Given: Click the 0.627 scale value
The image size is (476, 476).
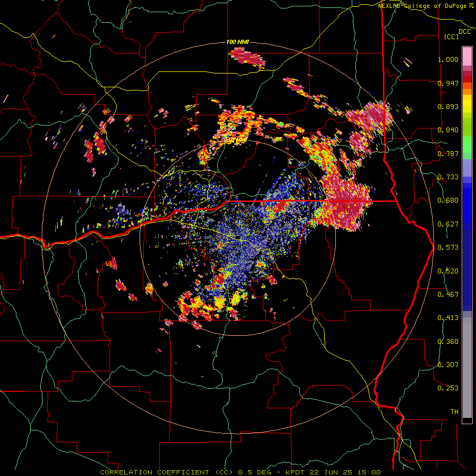Looking at the screenshot, I should [448, 224].
